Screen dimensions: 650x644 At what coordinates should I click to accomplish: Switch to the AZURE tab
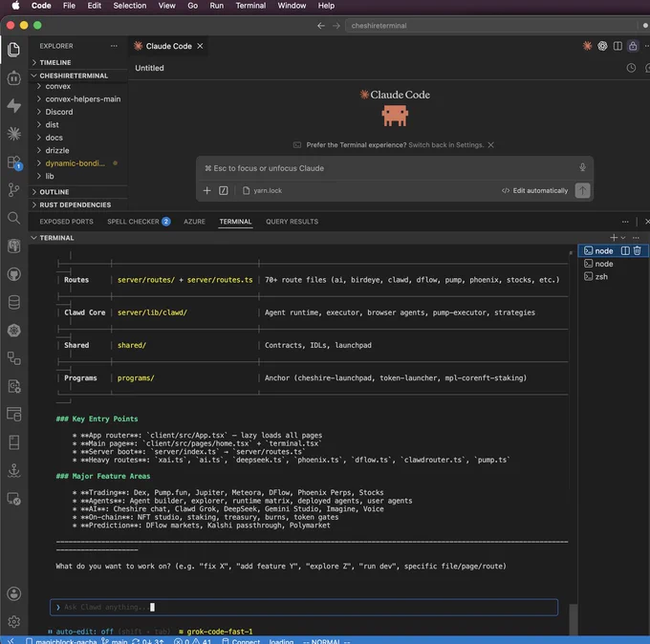point(194,222)
